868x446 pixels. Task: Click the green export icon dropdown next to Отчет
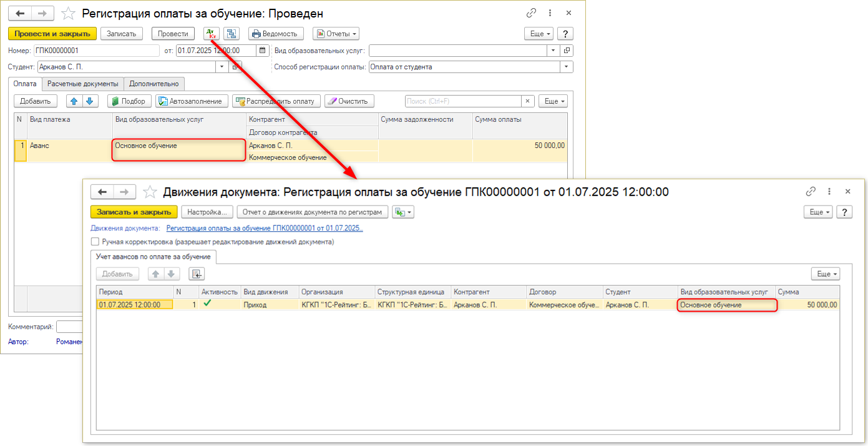click(x=403, y=212)
